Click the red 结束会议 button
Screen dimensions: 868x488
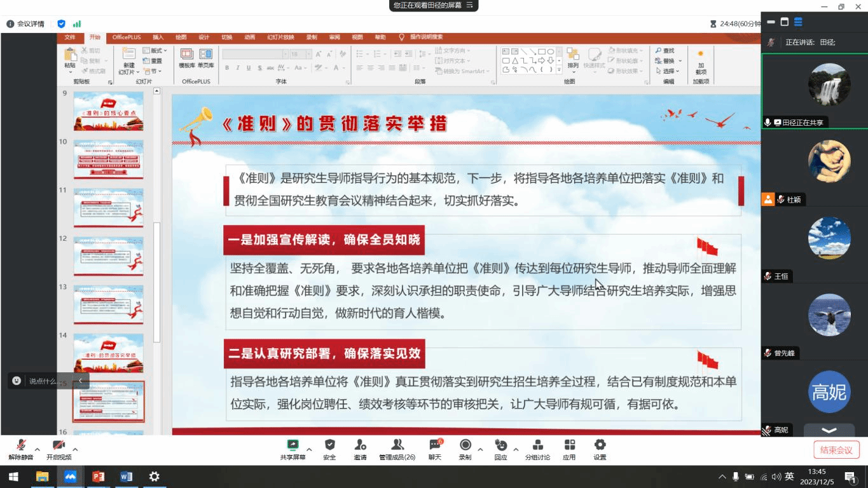[x=836, y=450]
